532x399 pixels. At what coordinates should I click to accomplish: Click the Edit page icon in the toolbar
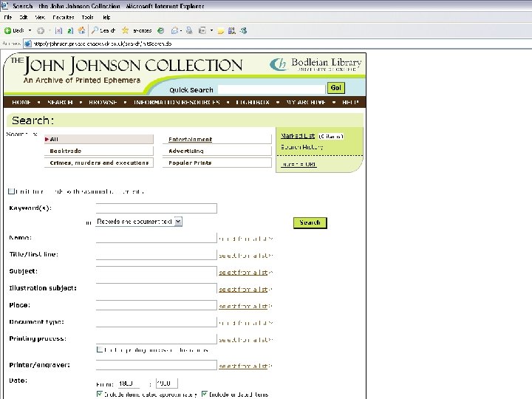(202, 31)
